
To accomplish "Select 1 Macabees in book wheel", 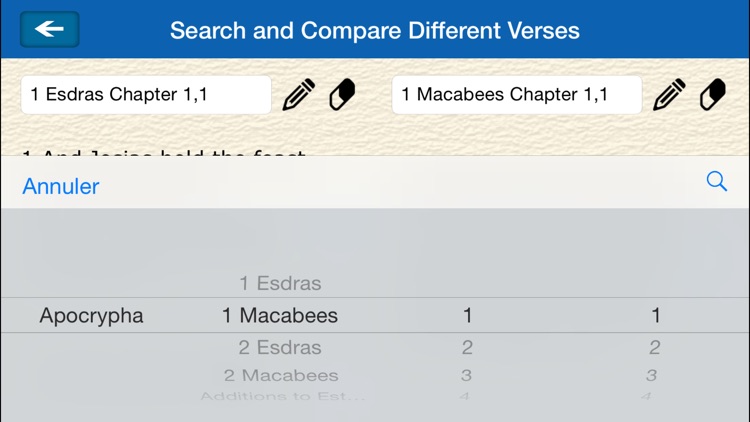I will (x=280, y=315).
